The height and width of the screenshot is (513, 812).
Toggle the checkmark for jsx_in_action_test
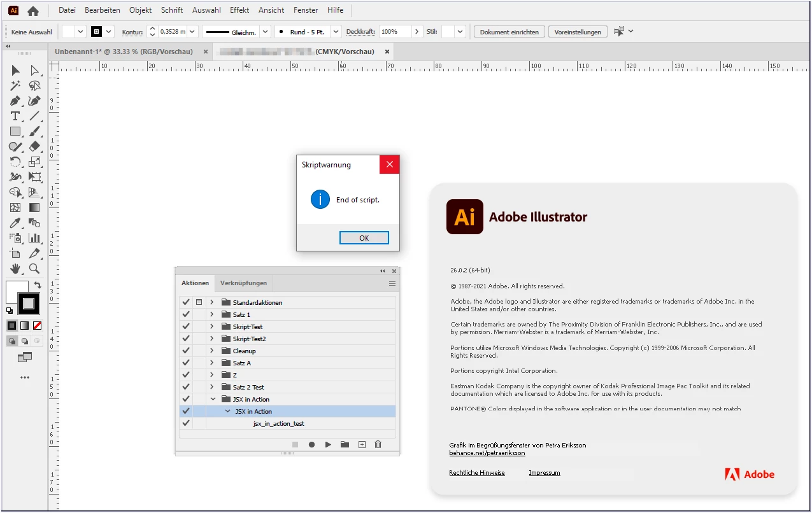(186, 423)
